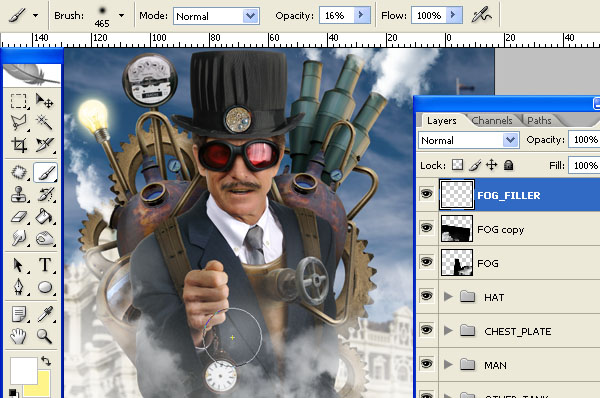Switch to the Channels tab

[x=492, y=121]
